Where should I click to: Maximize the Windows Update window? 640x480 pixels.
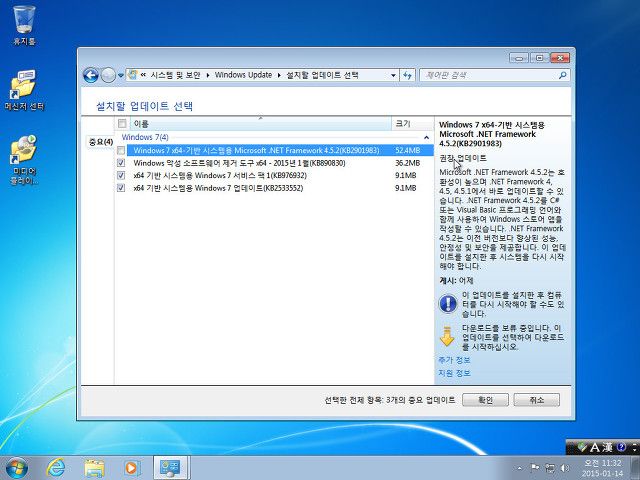point(540,58)
